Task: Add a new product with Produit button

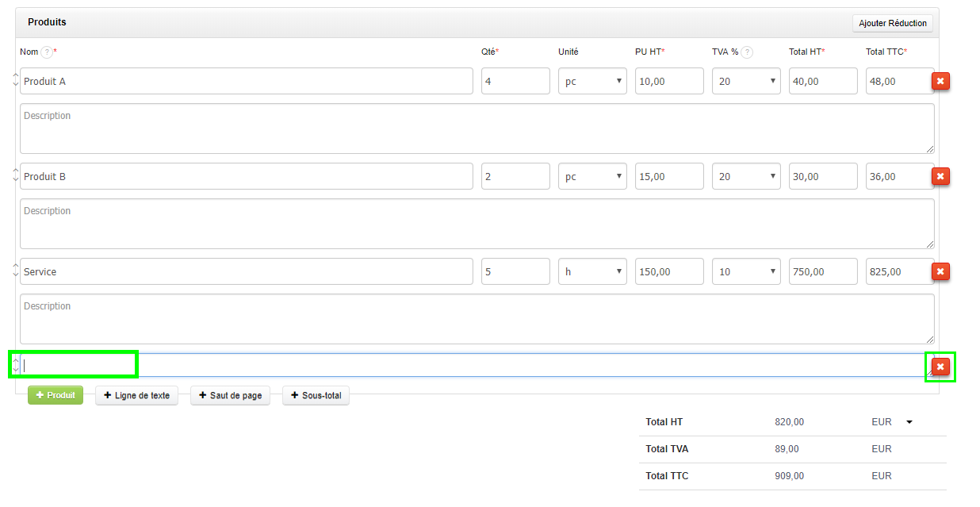Action: click(x=56, y=395)
